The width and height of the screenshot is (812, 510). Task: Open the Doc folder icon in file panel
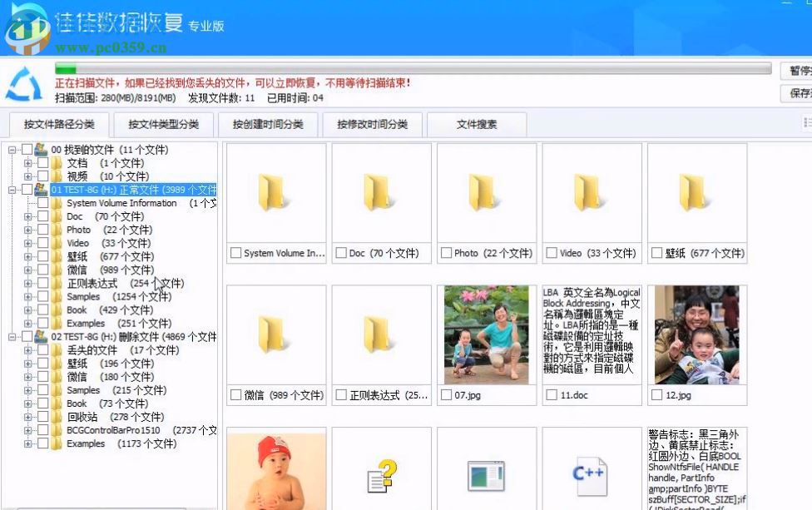point(381,193)
